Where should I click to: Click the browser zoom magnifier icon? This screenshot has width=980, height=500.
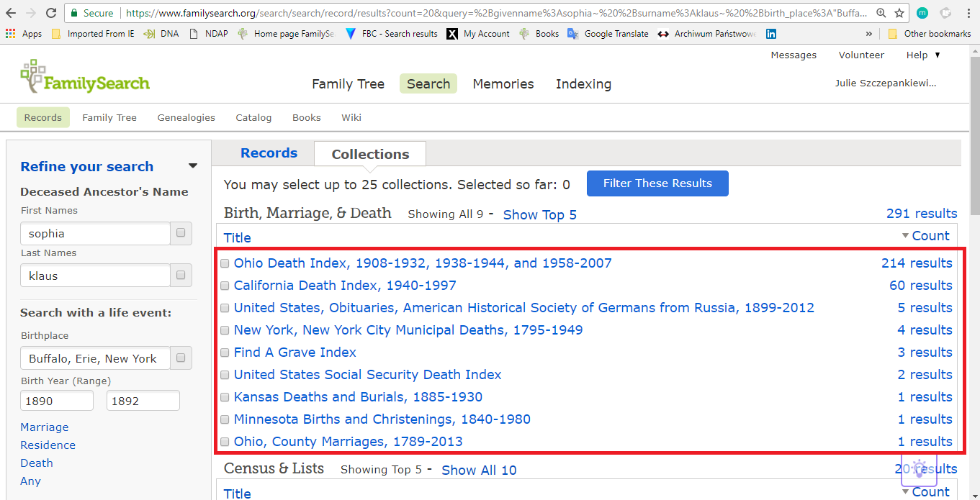pos(881,13)
